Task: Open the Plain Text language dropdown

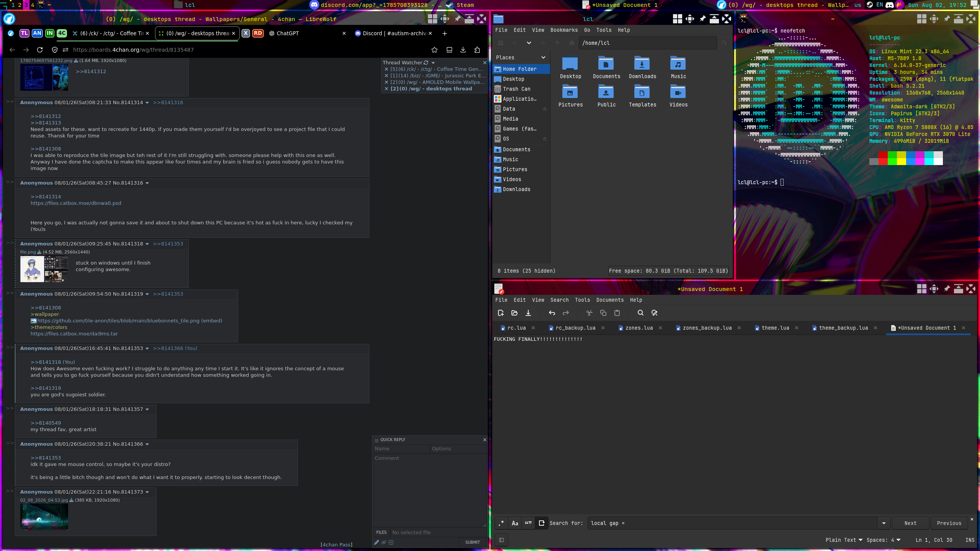Action: [844, 540]
